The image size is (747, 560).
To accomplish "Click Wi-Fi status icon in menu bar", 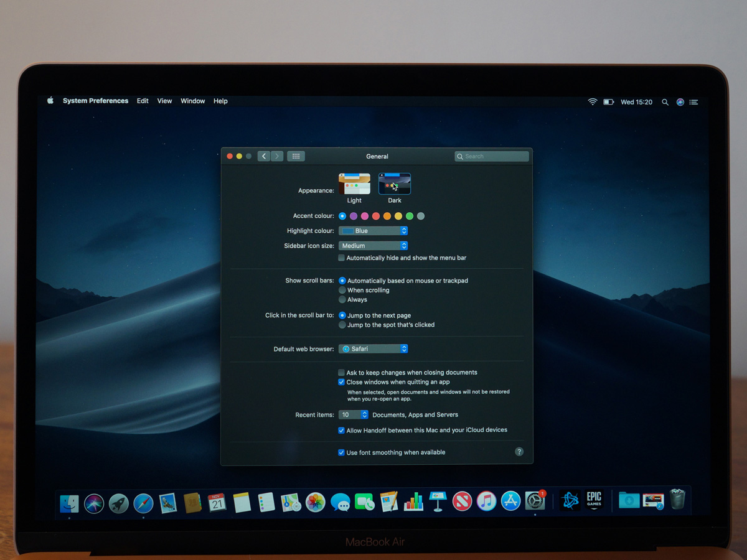I will (x=592, y=102).
